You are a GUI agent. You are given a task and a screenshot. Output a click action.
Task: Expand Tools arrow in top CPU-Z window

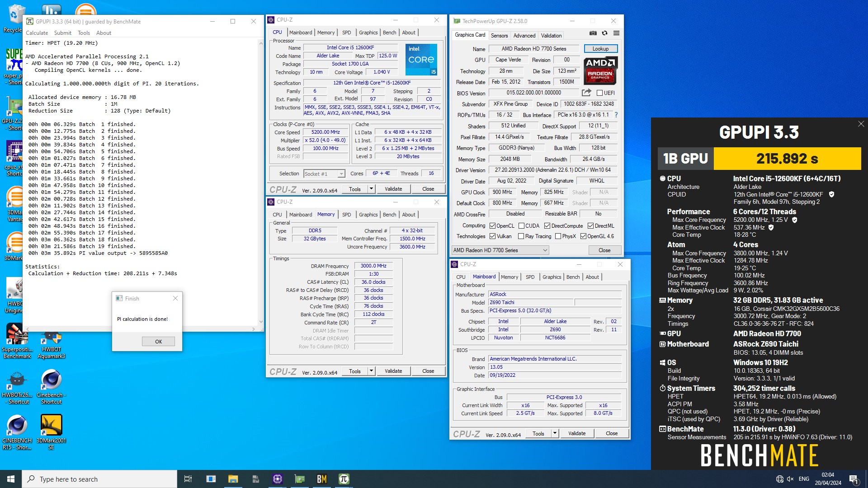(x=371, y=189)
